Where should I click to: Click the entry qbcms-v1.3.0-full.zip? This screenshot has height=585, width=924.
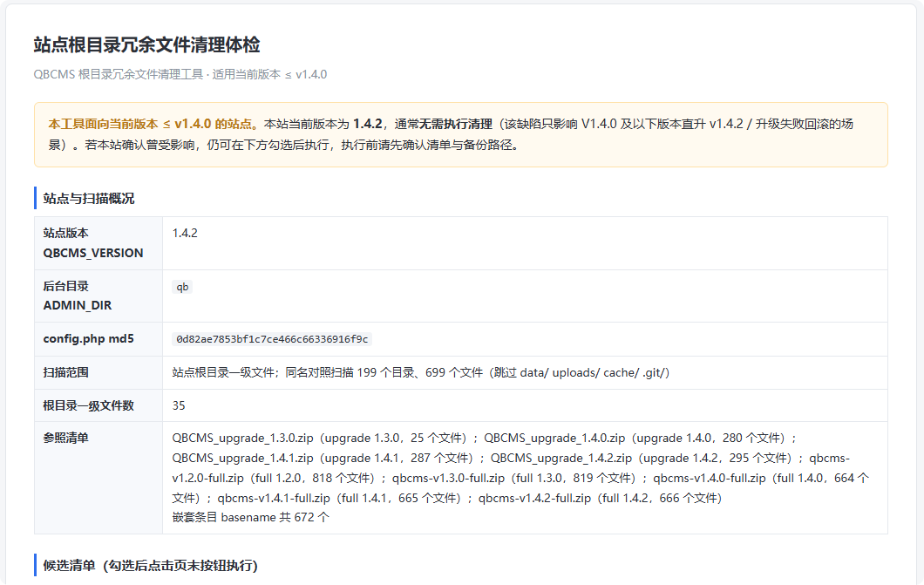448,478
